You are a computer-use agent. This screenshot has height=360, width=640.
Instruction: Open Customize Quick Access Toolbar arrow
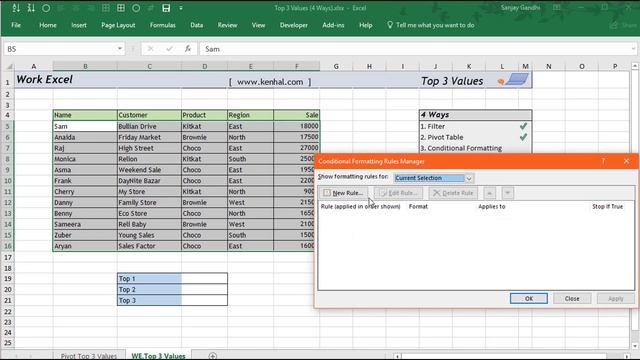tap(181, 8)
